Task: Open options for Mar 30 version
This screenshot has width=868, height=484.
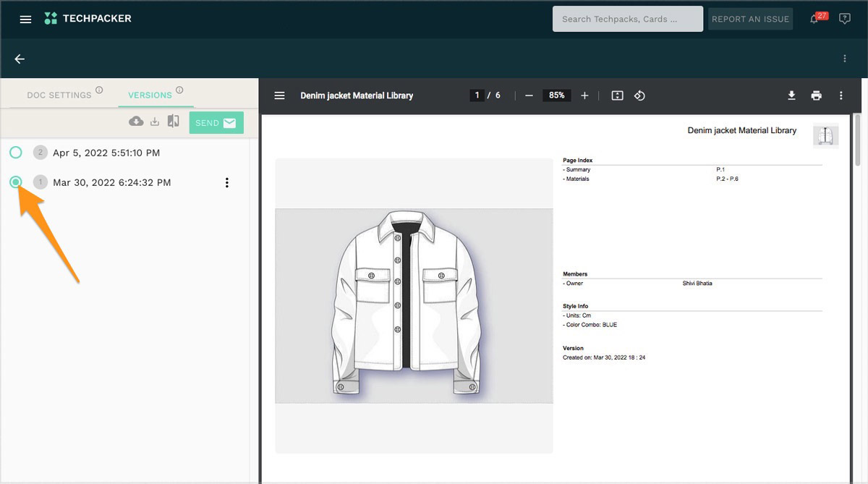Action: click(x=226, y=183)
